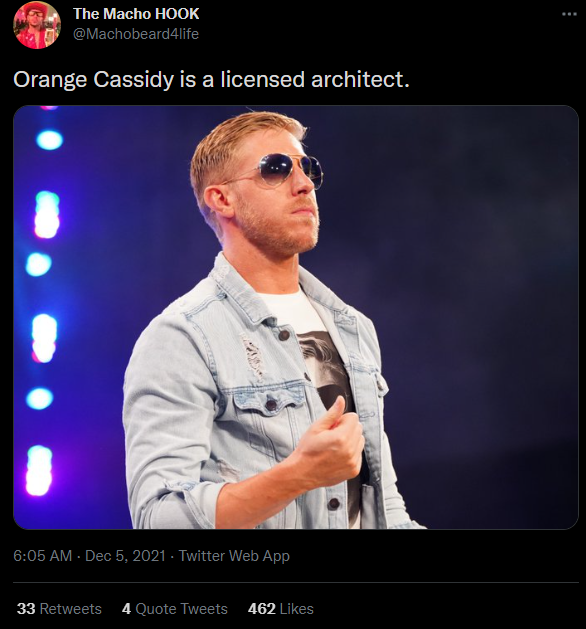Screen dimensions: 586x629
Task: Click the word HOOK in display name
Action: (177, 14)
